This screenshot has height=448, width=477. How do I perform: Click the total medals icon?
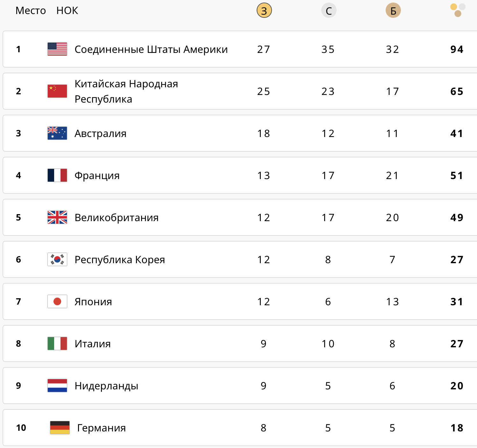[458, 10]
